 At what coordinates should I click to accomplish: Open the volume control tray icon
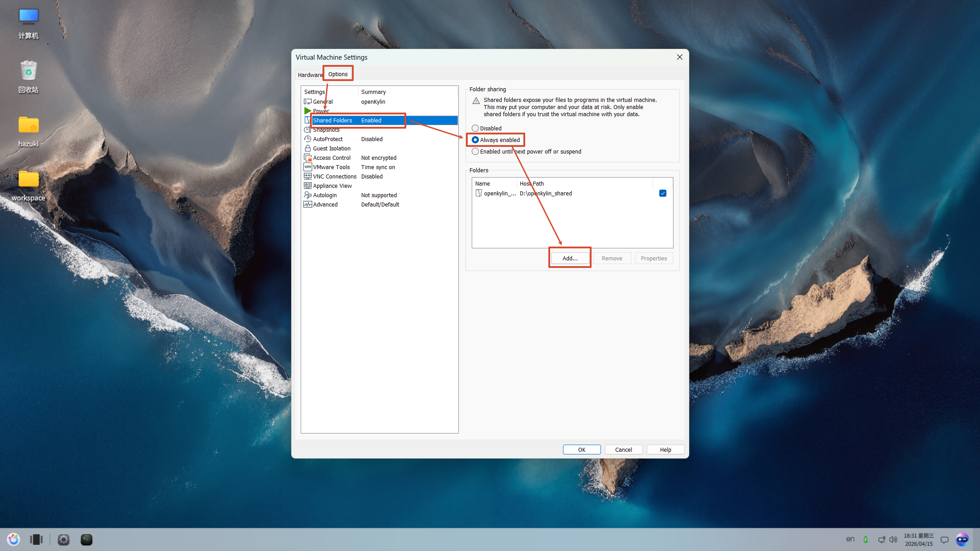click(893, 539)
